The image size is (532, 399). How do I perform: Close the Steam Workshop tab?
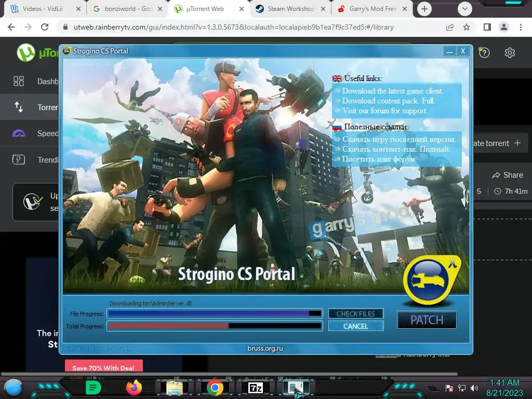pos(323,9)
